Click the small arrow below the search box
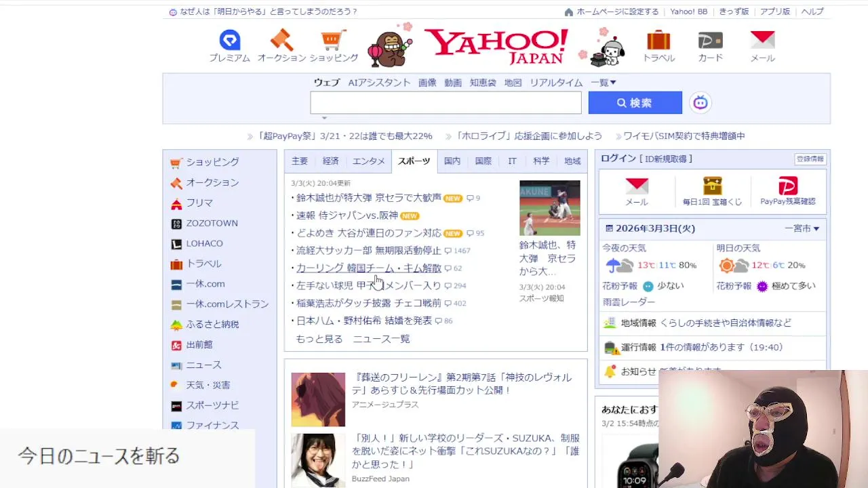This screenshot has width=868, height=488. click(324, 118)
